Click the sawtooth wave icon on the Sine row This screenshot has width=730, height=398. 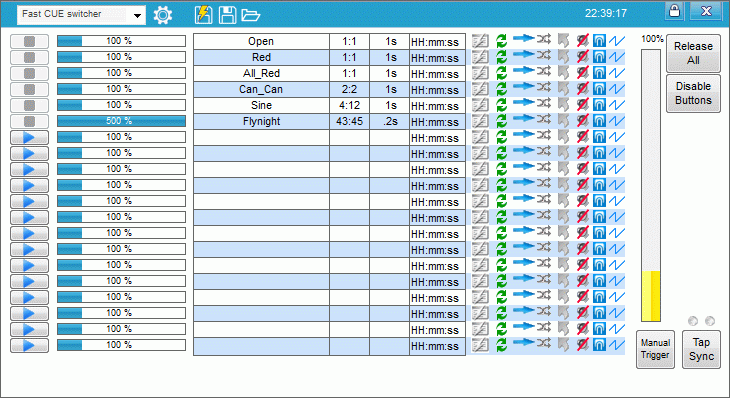pyautogui.click(x=617, y=105)
